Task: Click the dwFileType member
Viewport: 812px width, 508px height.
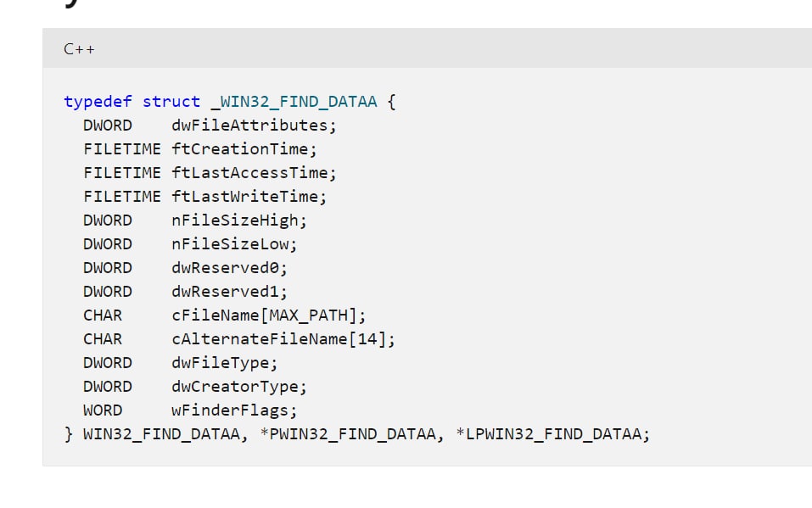Action: 224,363
